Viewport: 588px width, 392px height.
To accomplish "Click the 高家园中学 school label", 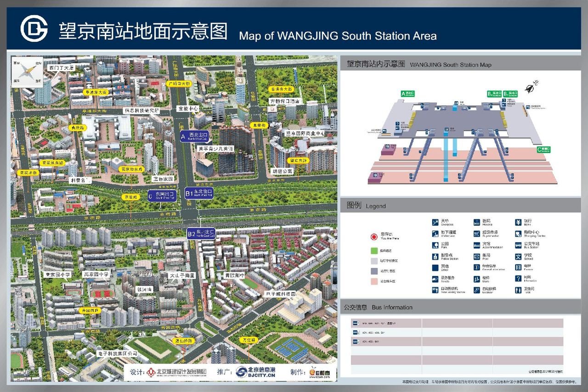I will coord(96,274).
